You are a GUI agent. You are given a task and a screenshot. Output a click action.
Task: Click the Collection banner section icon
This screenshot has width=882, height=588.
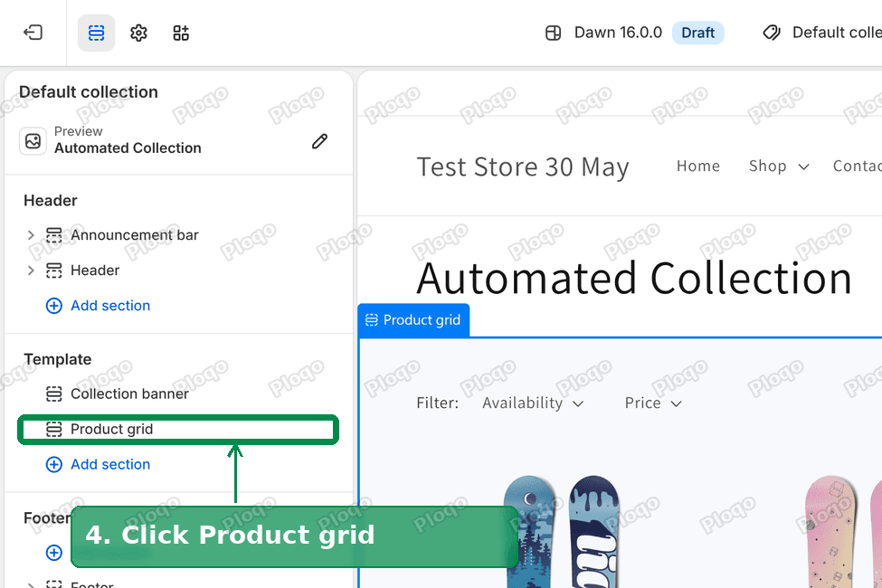coord(54,394)
